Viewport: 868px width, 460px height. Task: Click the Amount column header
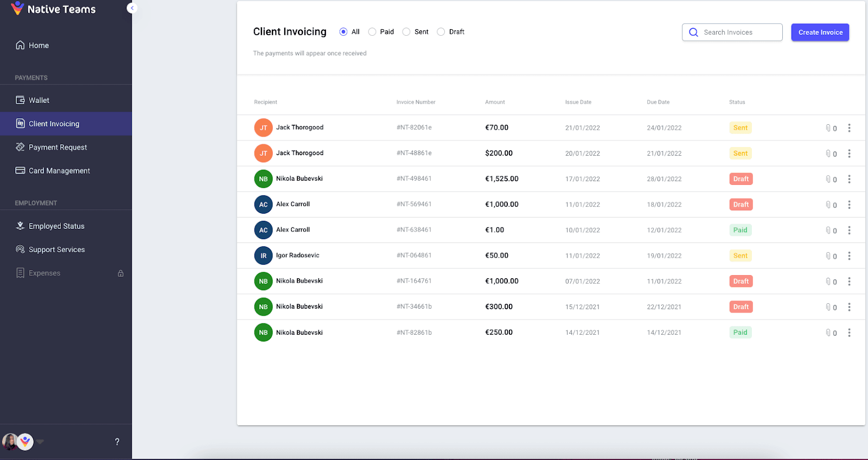[x=495, y=102]
